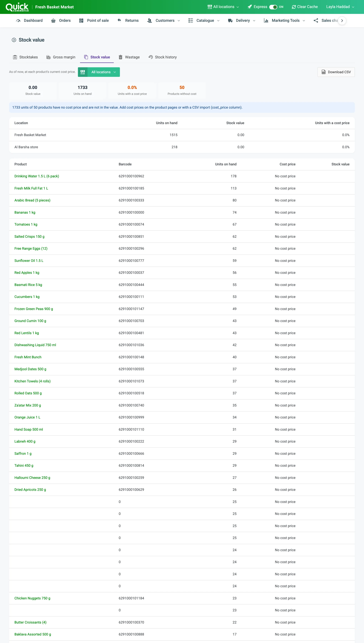Click the Download CSV button
364x643 pixels.
(x=336, y=72)
